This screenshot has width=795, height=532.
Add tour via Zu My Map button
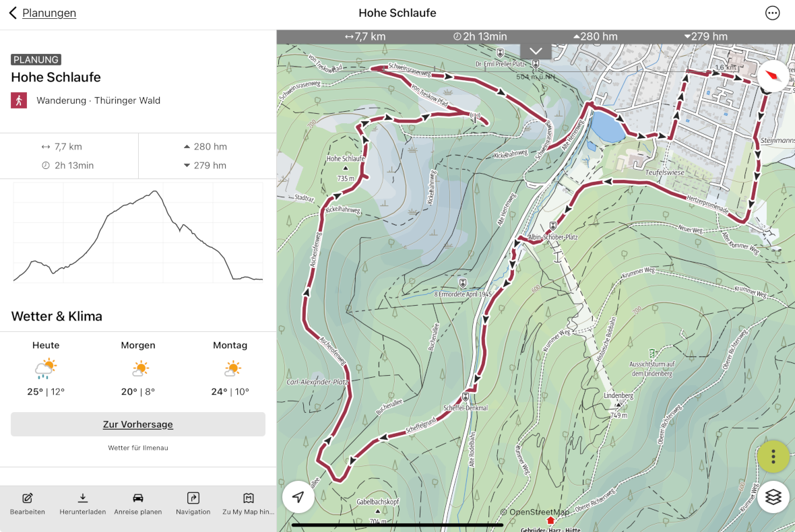(249, 504)
